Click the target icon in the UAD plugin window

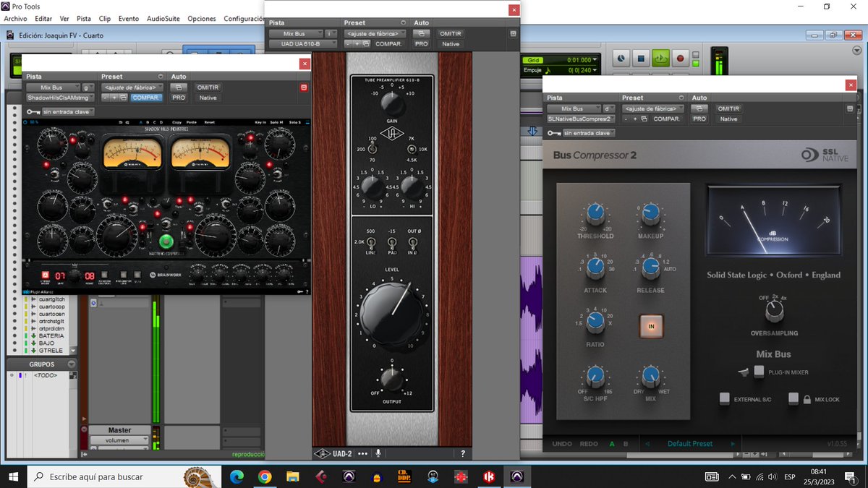tap(513, 33)
